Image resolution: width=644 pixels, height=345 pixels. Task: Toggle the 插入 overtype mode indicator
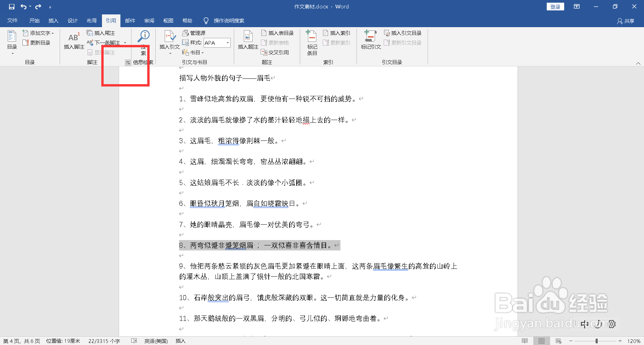tap(180, 341)
